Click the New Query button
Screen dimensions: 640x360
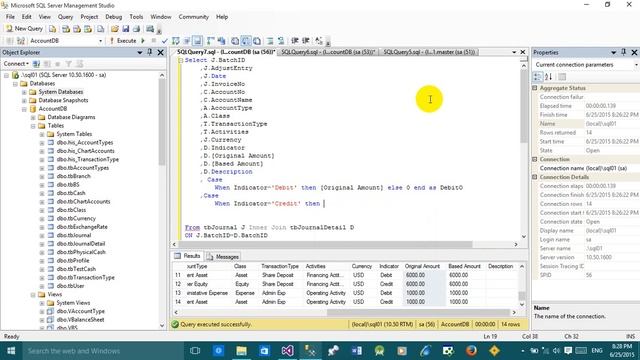(x=24, y=29)
